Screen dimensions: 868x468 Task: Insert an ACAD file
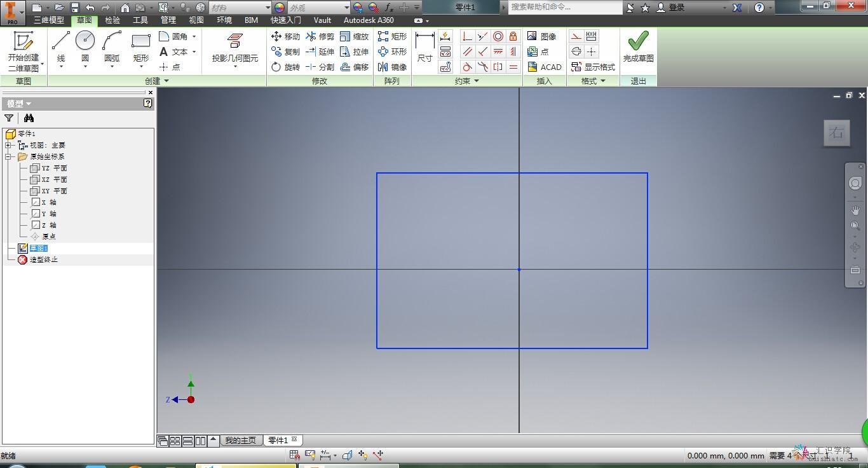click(545, 67)
